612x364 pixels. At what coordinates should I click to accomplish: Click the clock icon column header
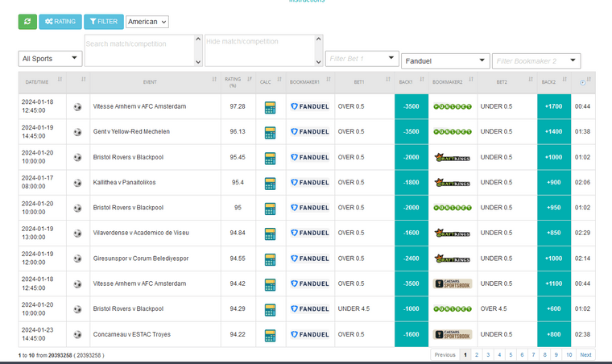click(x=583, y=82)
